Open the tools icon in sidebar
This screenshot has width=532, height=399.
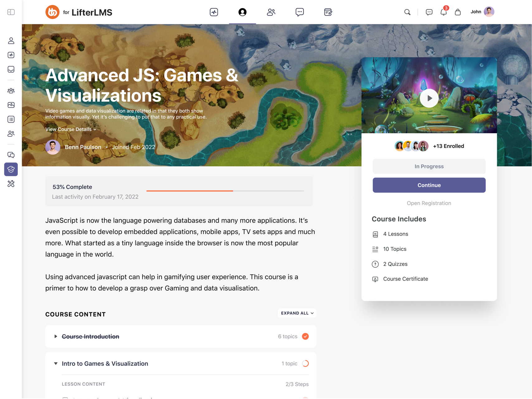click(x=11, y=184)
